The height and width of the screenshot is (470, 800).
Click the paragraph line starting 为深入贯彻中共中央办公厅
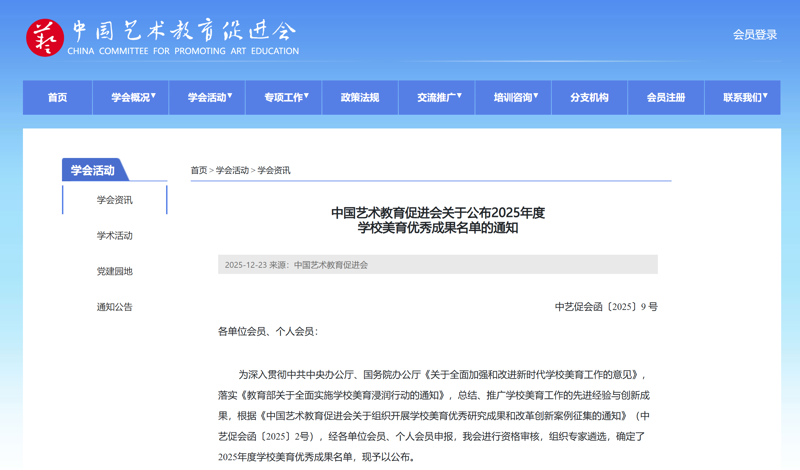pyautogui.click(x=442, y=375)
